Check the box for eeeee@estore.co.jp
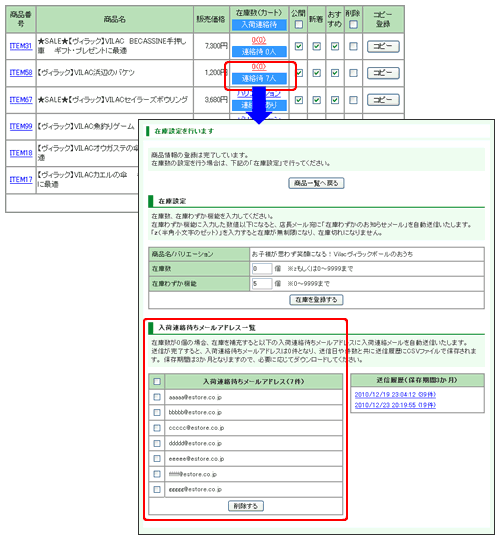Screen dimensions: 500x540 click(x=157, y=459)
